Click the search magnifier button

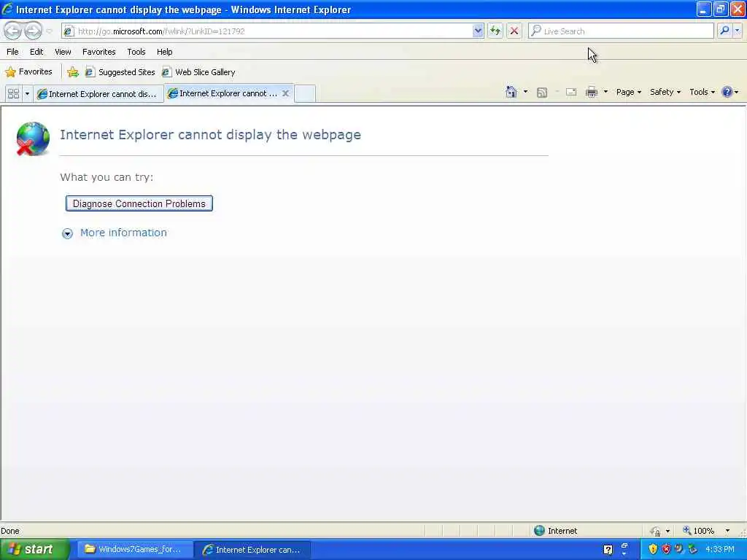724,31
